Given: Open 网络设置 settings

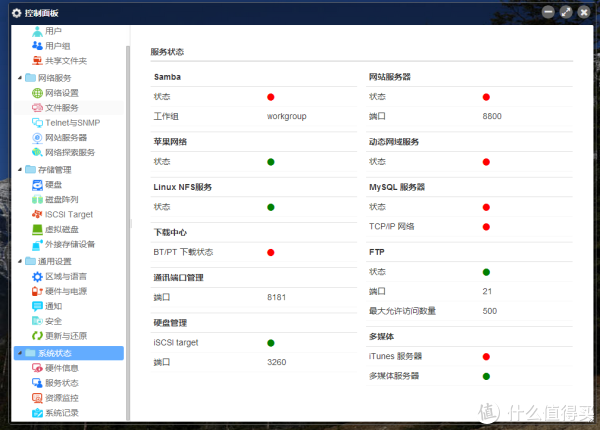Looking at the screenshot, I should coord(68,92).
